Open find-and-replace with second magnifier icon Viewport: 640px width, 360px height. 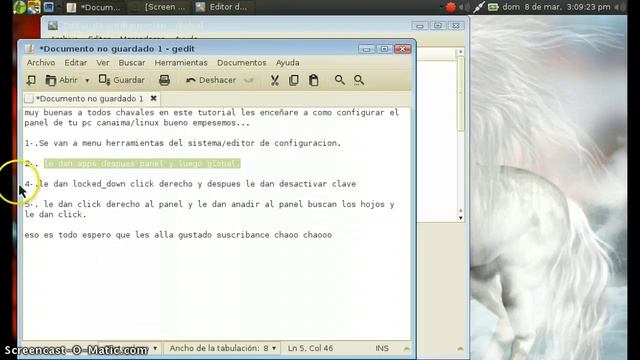coord(359,80)
